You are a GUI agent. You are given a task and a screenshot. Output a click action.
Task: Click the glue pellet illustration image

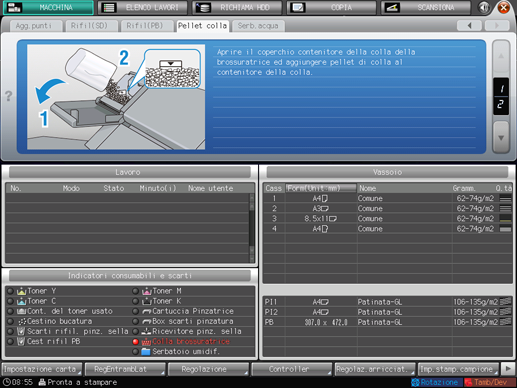tap(116, 97)
